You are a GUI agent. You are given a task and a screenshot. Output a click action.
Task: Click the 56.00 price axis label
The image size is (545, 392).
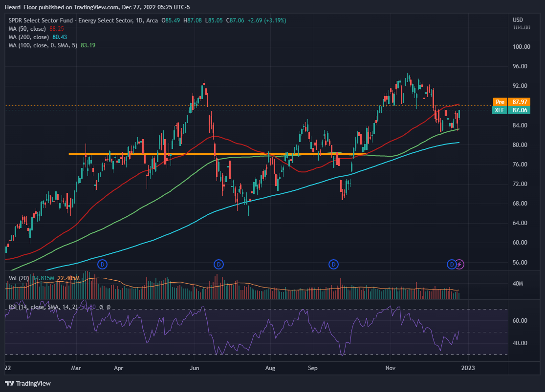coord(520,263)
